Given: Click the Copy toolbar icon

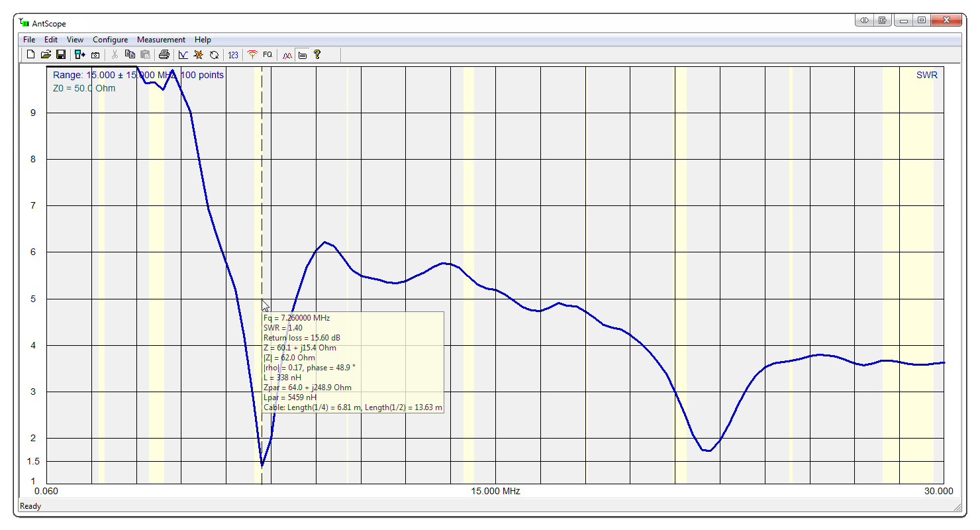Looking at the screenshot, I should click(130, 55).
